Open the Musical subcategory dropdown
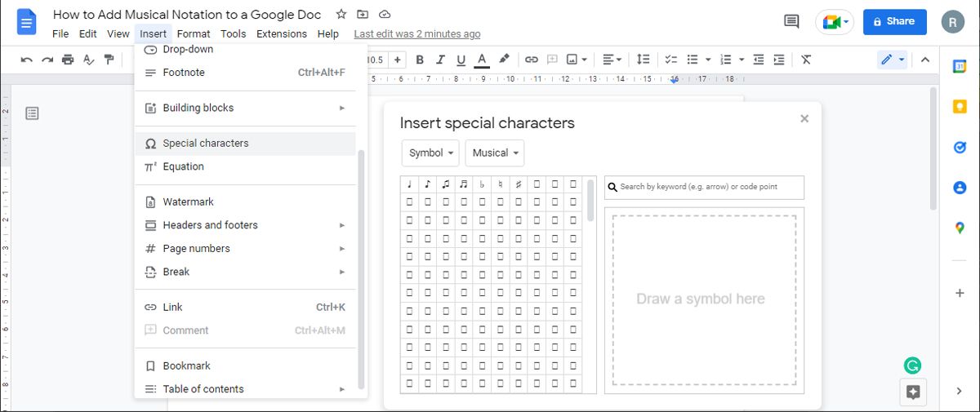The image size is (980, 412). [495, 153]
